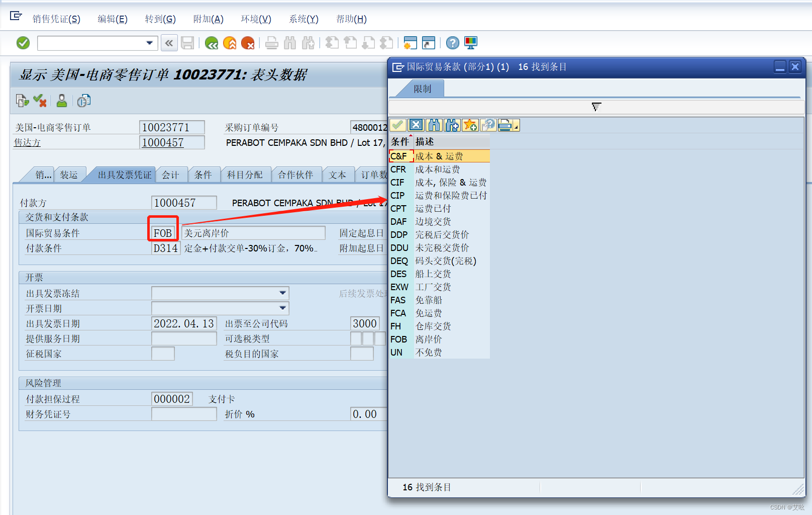Image resolution: width=812 pixels, height=515 pixels.
Task: Click the green checkmark Continue button in toolbar
Action: click(x=23, y=43)
